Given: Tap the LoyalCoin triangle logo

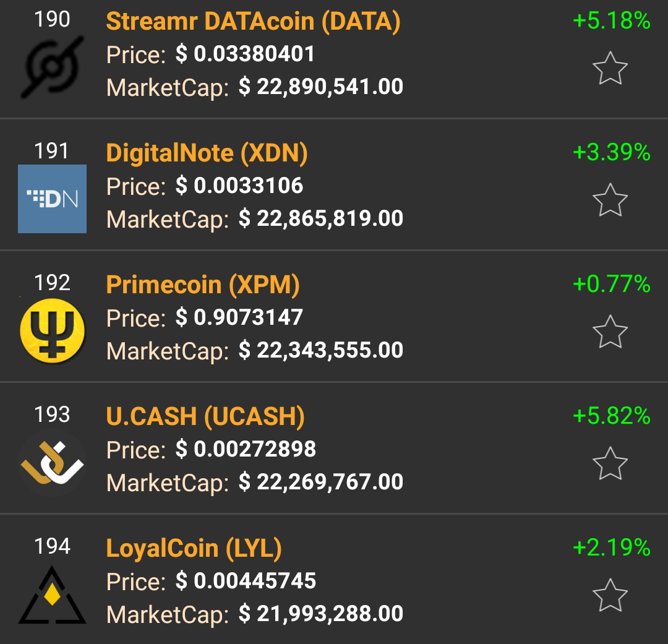Looking at the screenshot, I should click(x=52, y=595).
